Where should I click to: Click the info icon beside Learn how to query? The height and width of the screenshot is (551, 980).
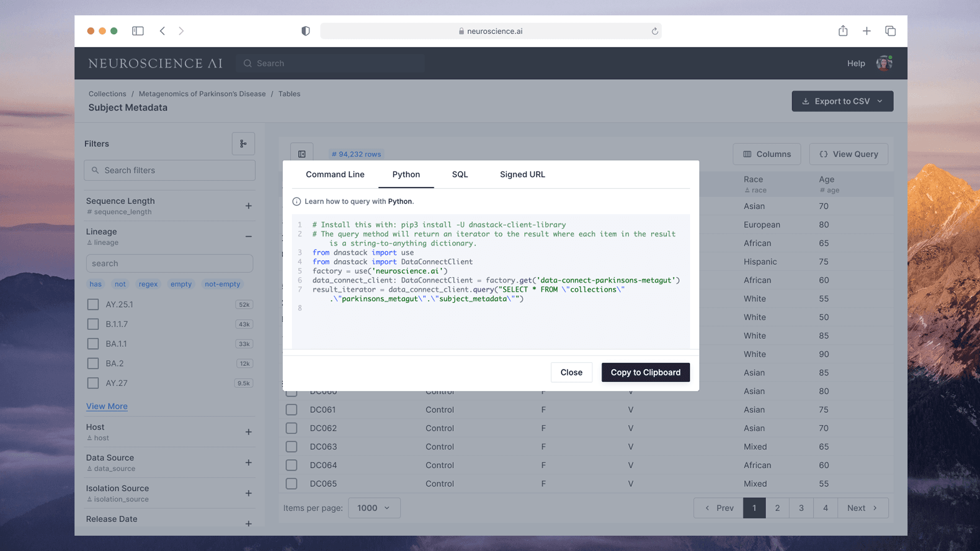pos(297,202)
